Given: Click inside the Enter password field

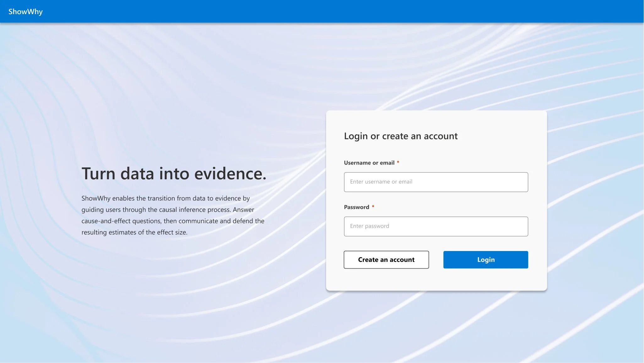Looking at the screenshot, I should point(436,226).
